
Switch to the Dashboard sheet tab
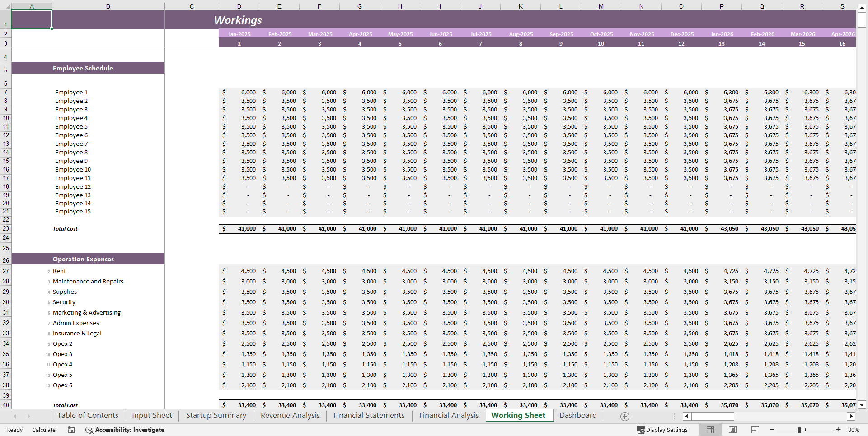[x=578, y=416]
